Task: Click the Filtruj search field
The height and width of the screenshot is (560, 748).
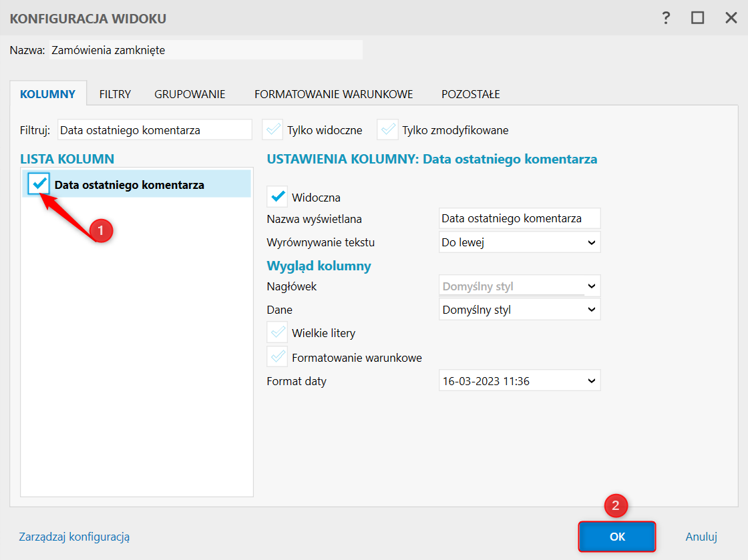Action: [154, 130]
